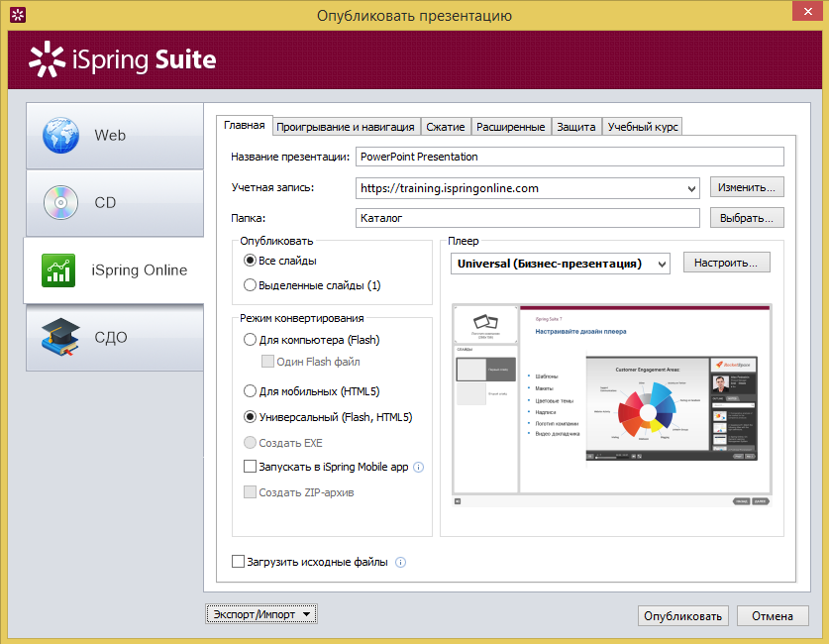Screen dimensions: 829x644
Task: Switch to Проигрывание и навигация tab
Action: coord(346,127)
